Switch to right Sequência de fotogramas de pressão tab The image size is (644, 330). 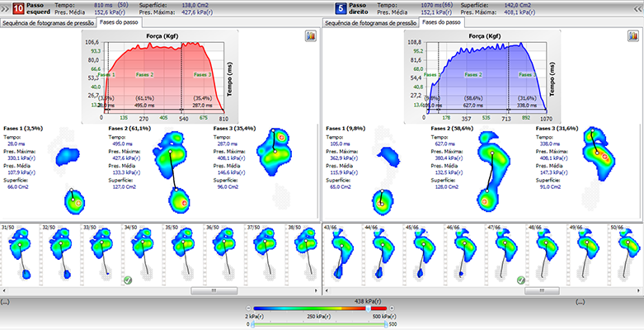tap(370, 23)
